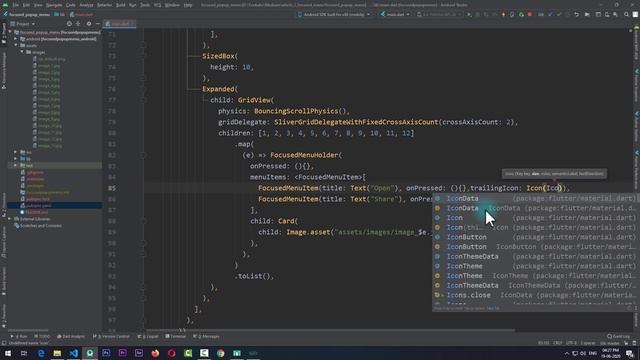Viewport: 640px width, 360px height.
Task: Open the Run tool window
Action: click(19, 336)
